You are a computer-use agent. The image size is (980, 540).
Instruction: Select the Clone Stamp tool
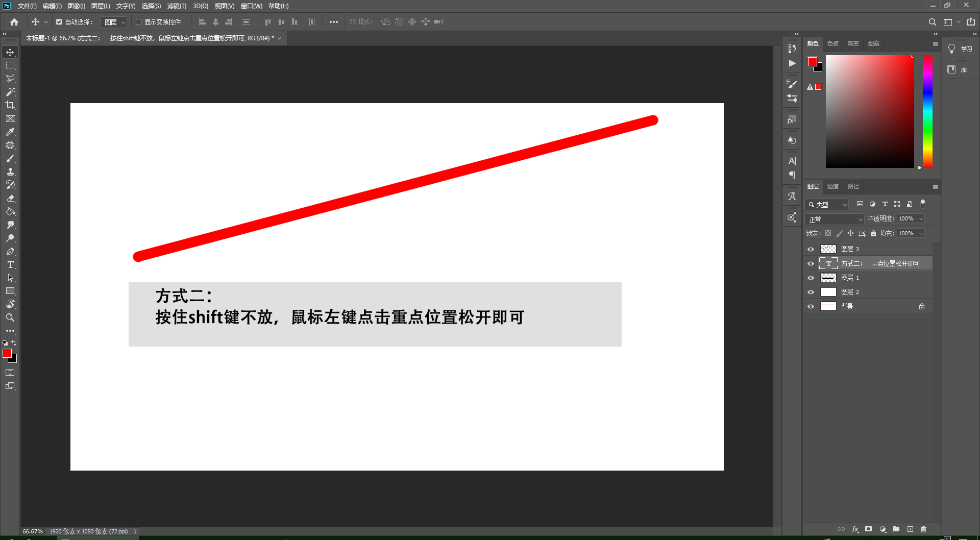pyautogui.click(x=10, y=171)
